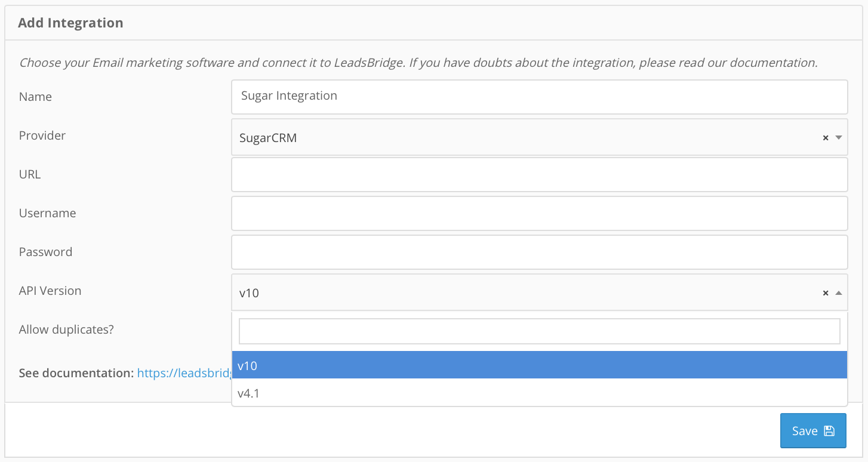Click the API Version label

tap(50, 291)
